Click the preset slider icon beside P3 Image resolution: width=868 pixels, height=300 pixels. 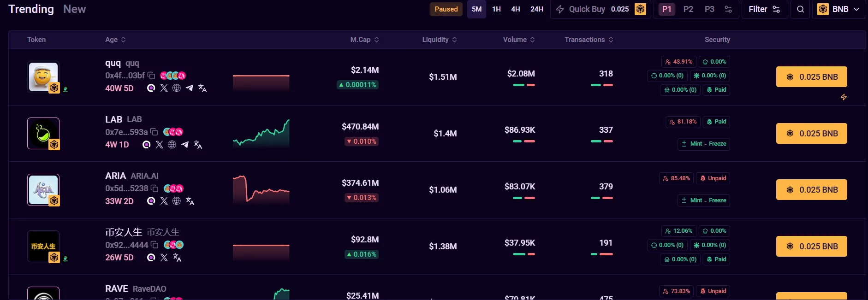pos(728,9)
